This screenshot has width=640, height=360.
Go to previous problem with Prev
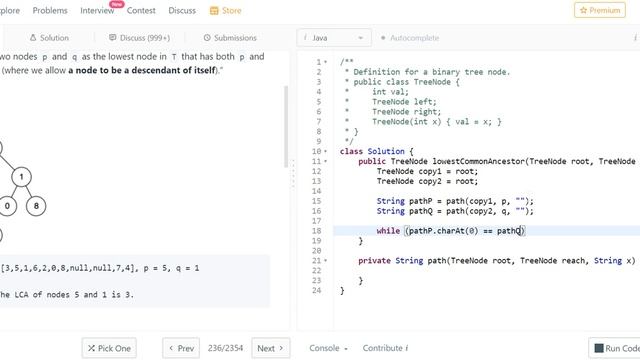tap(181, 348)
